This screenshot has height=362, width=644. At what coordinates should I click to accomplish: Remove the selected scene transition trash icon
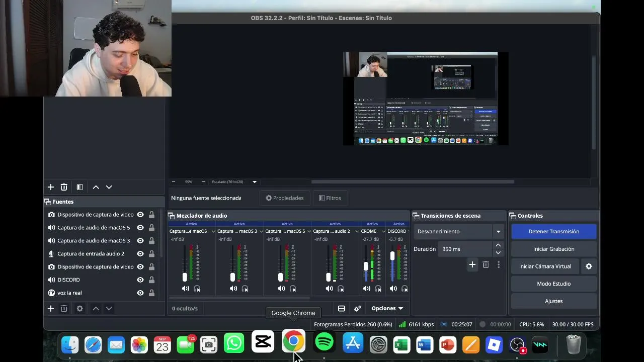coord(486,264)
